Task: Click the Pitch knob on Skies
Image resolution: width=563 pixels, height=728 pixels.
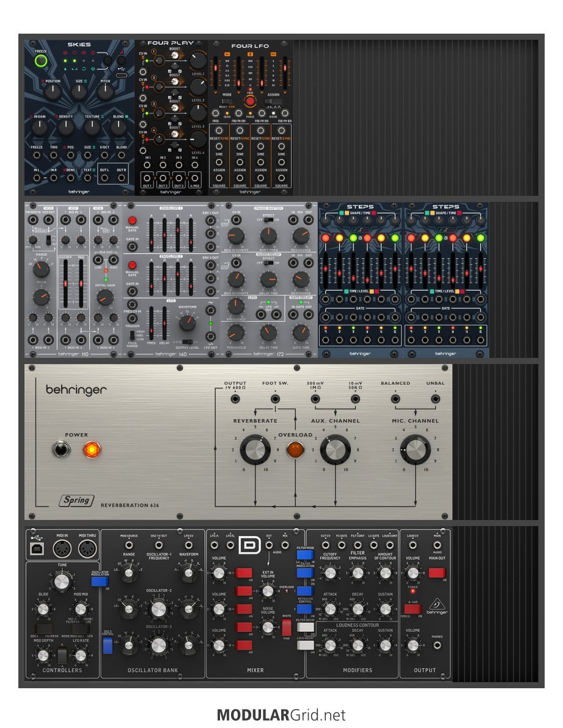Action: (x=105, y=92)
